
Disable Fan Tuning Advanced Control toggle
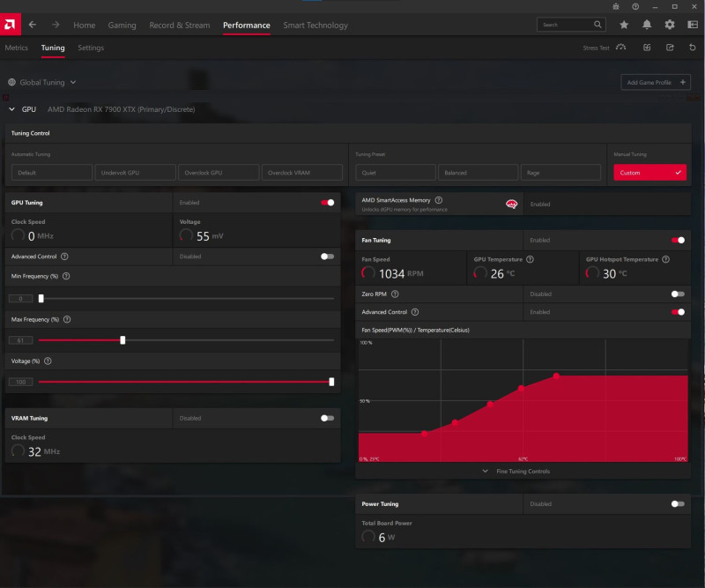pyautogui.click(x=678, y=312)
